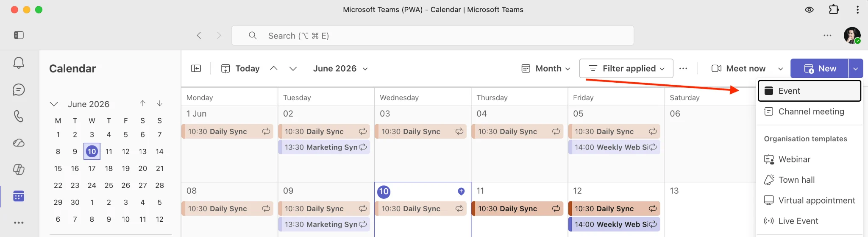Screen dimensions: 868x237
Task: Open OneDrive cloud icon in sidebar
Action: tap(19, 143)
